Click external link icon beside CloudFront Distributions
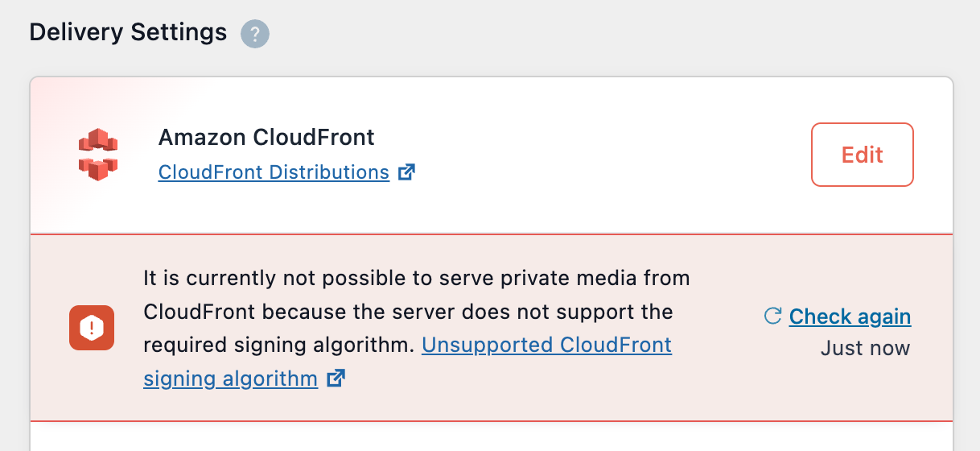980x451 pixels. point(407,172)
